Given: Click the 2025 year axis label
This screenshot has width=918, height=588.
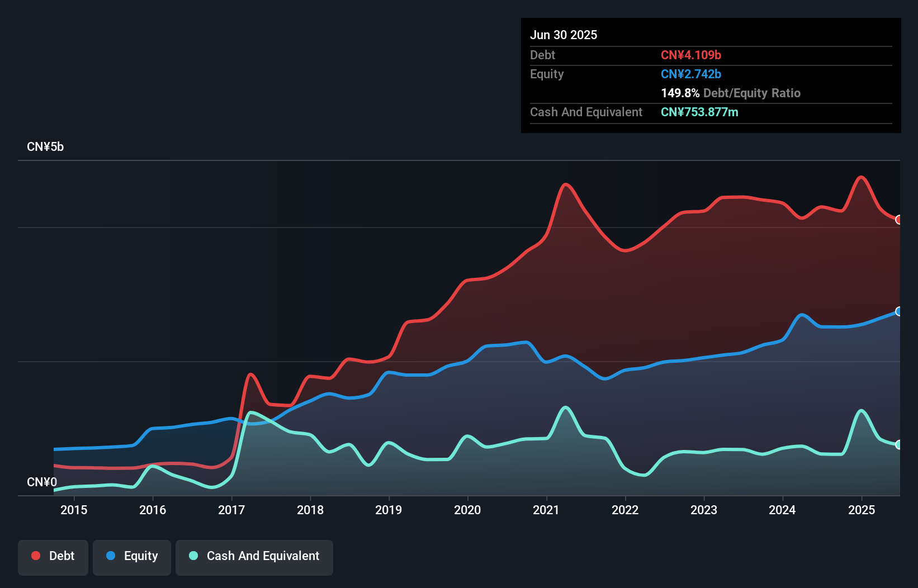Looking at the screenshot, I should coord(862,510).
